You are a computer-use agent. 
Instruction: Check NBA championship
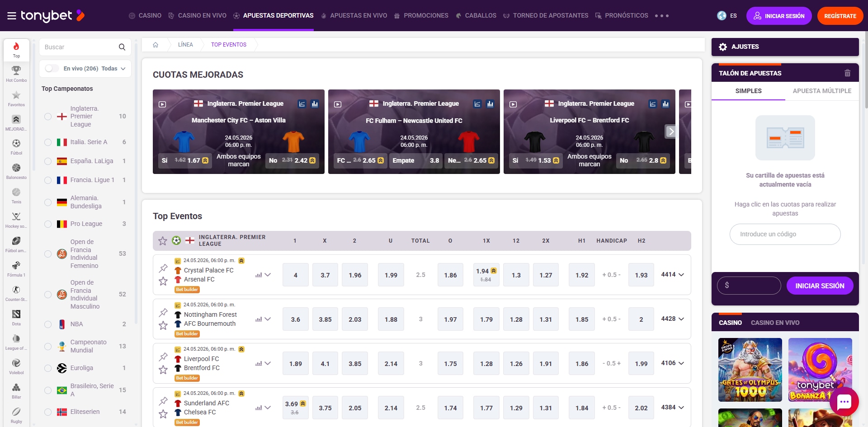[48, 324]
